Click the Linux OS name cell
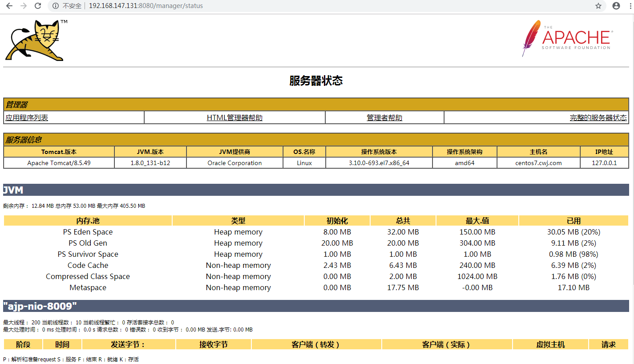 304,163
